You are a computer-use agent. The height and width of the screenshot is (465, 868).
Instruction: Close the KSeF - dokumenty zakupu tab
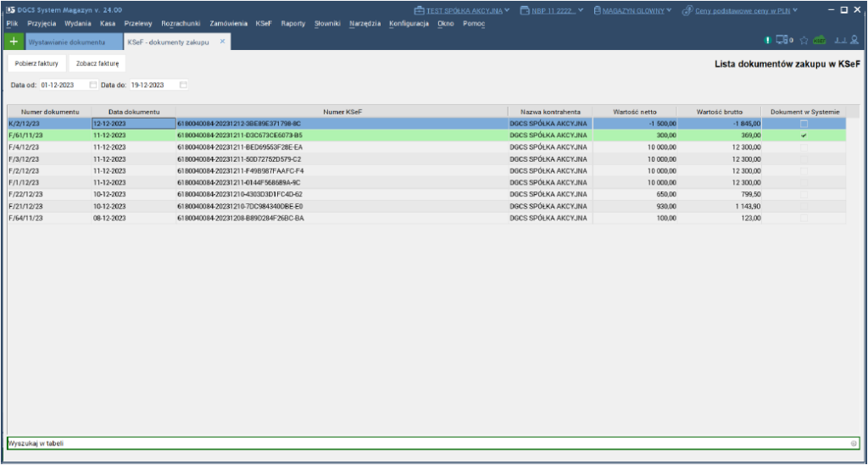223,42
